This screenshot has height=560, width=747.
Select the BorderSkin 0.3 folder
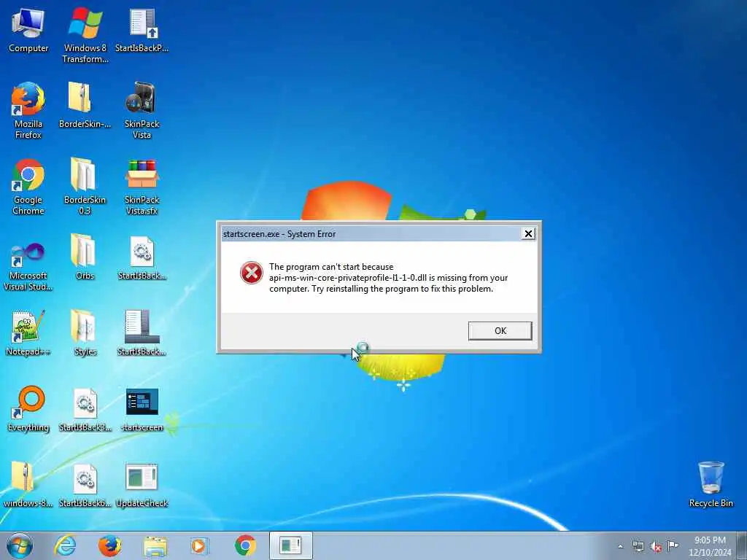click(85, 187)
